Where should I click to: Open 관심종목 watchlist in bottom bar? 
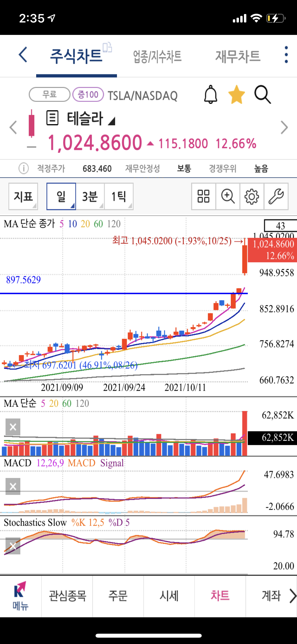tap(67, 596)
